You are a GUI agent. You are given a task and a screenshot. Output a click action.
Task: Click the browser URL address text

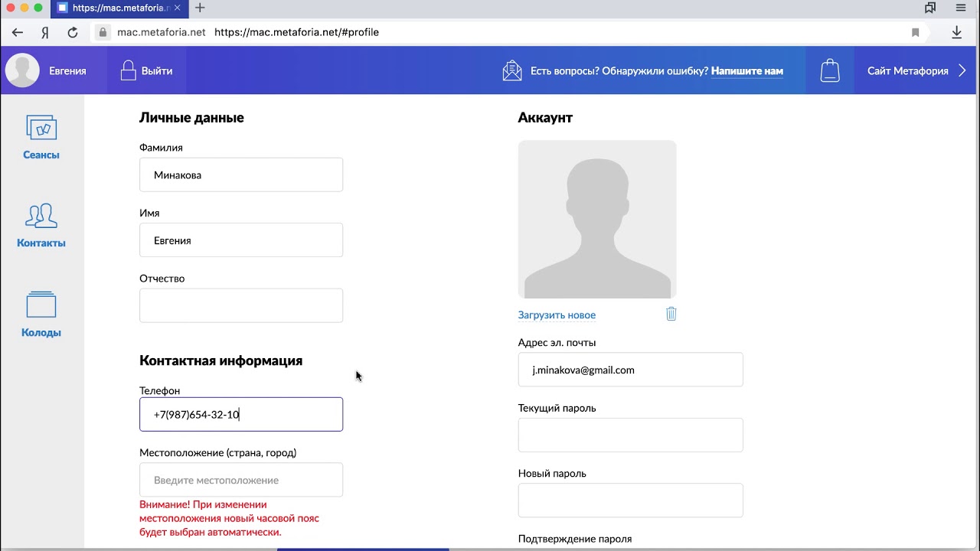click(296, 32)
